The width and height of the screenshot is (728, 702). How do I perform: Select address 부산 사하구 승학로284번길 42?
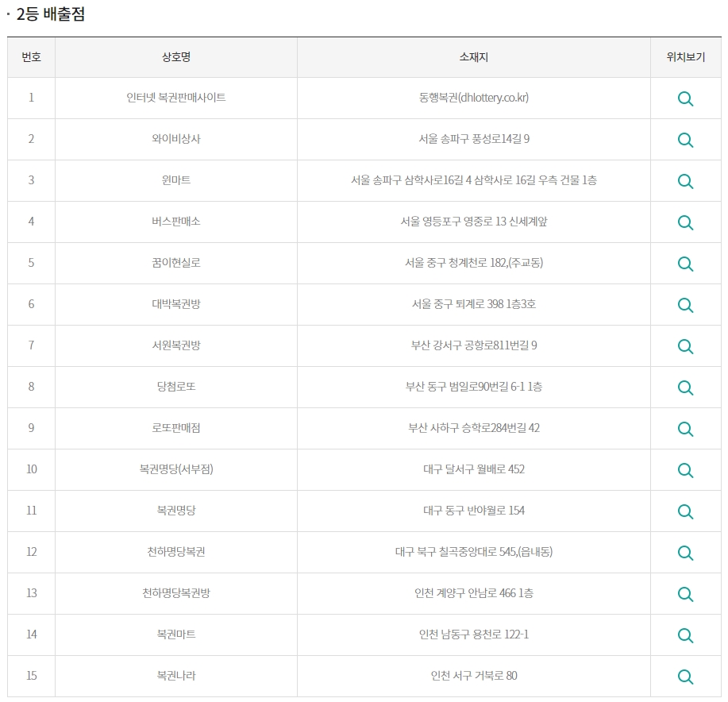tap(474, 428)
